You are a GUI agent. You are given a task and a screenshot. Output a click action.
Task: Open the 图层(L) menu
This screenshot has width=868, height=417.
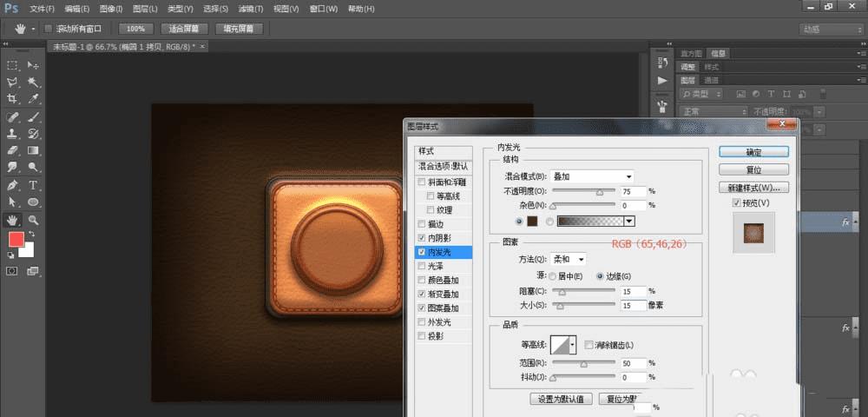tap(145, 9)
